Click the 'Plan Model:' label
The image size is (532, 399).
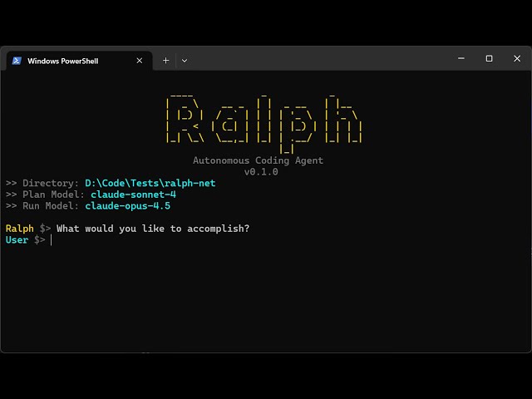point(53,195)
